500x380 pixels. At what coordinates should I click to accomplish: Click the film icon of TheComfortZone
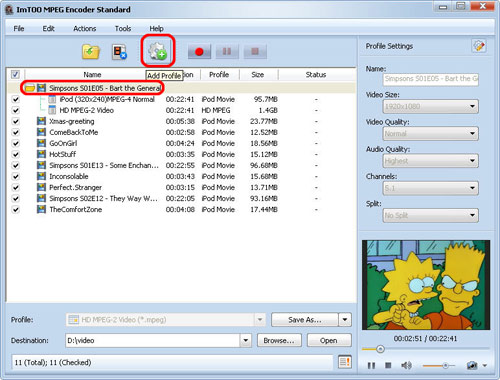pos(41,209)
